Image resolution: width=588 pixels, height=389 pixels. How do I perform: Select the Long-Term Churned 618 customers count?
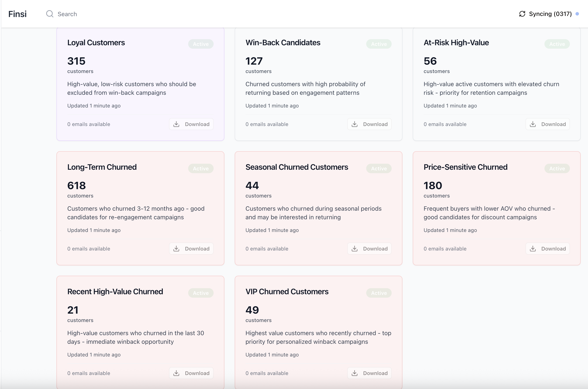(x=77, y=186)
